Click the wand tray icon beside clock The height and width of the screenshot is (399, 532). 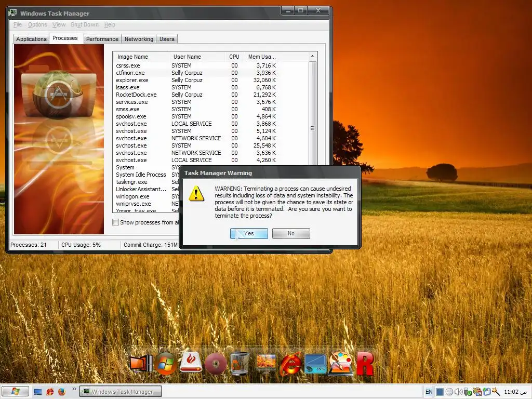coord(496,392)
